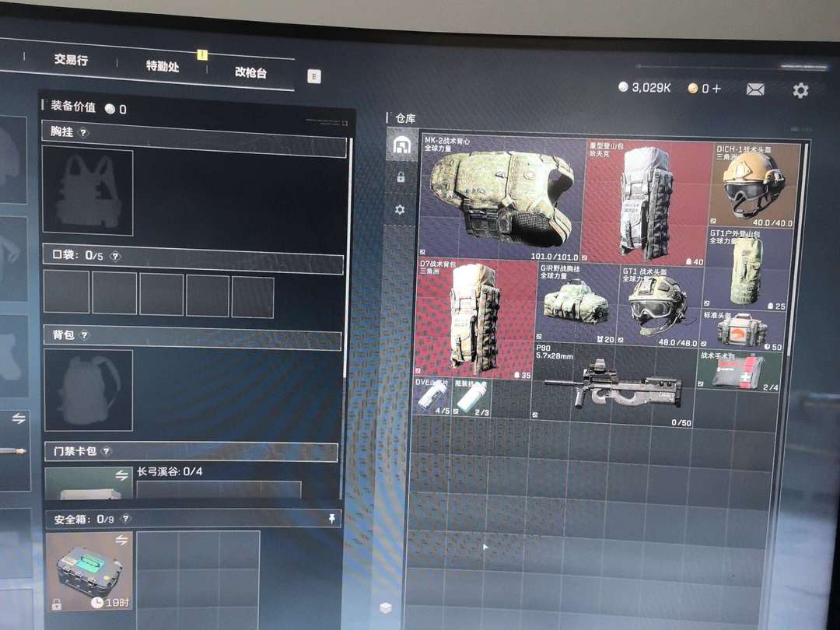This screenshot has width=840, height=630.
Task: Open settings via top-right gear icon
Action: click(800, 90)
